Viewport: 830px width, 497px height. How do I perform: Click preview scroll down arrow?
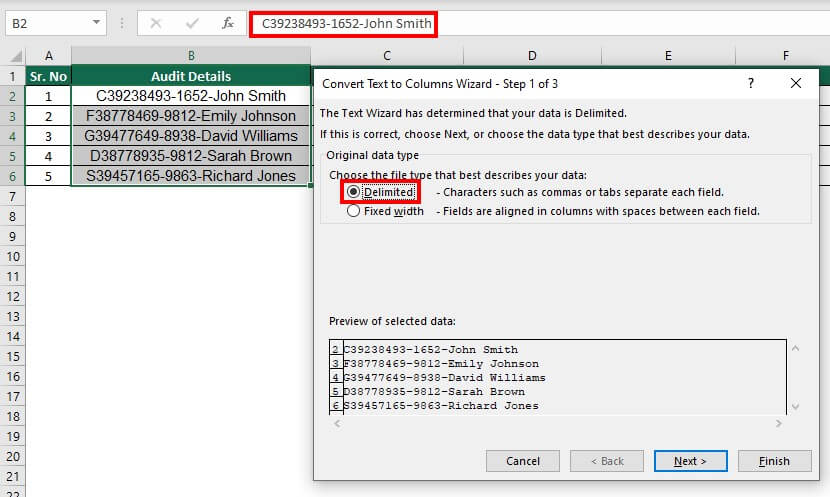795,406
